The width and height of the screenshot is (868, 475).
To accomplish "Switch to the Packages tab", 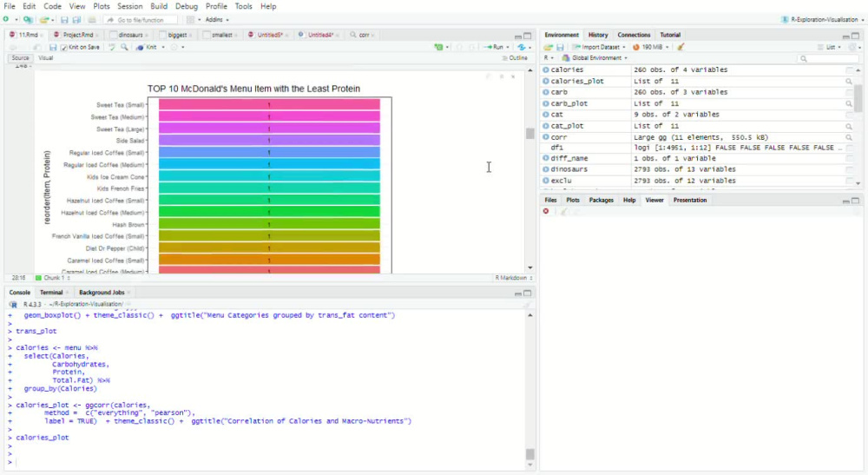I will click(x=602, y=201).
